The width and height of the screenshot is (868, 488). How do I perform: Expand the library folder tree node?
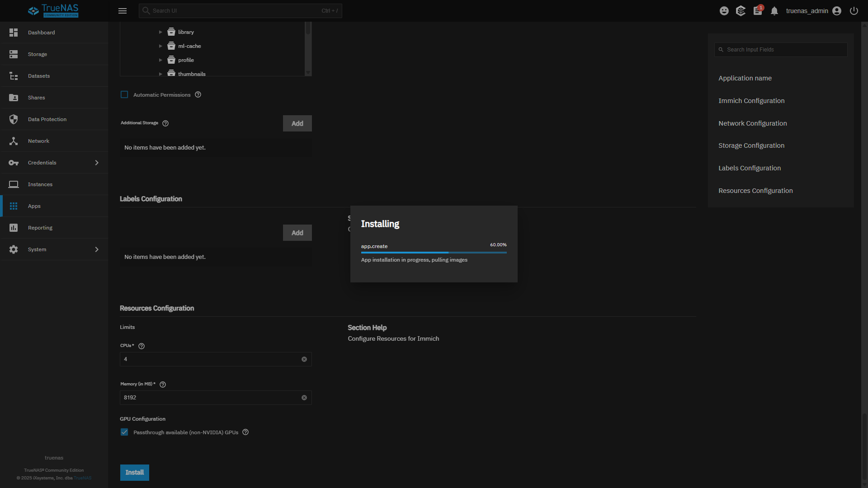pos(160,32)
